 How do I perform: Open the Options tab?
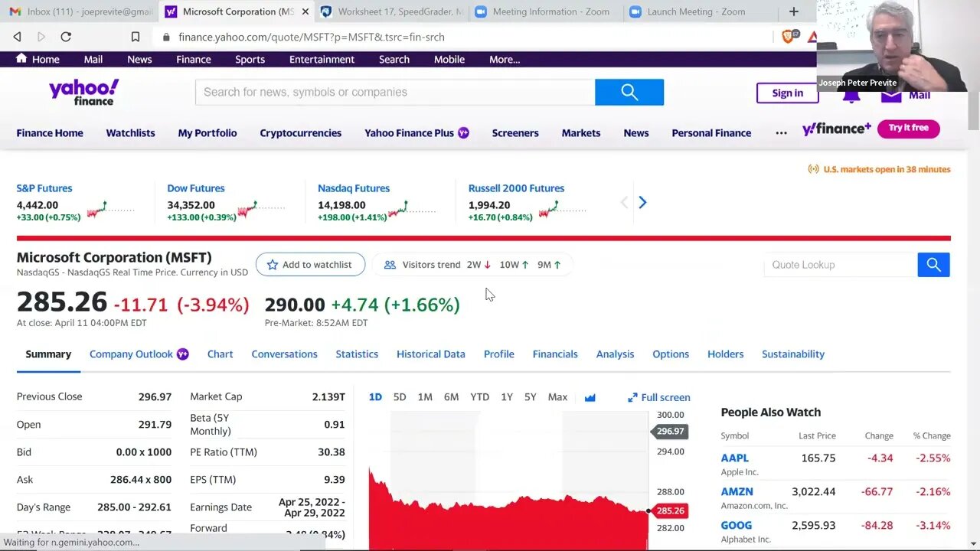click(671, 354)
